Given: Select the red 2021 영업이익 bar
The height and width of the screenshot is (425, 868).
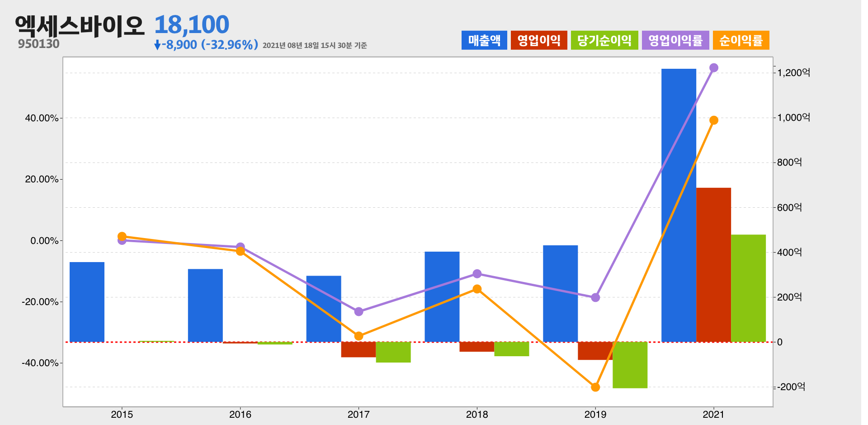Looking at the screenshot, I should 713,265.
